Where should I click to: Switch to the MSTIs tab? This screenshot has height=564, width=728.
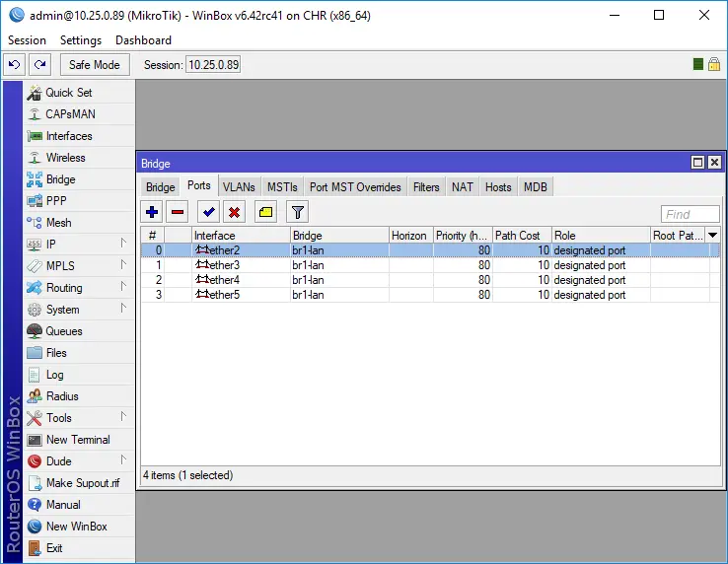[282, 187]
